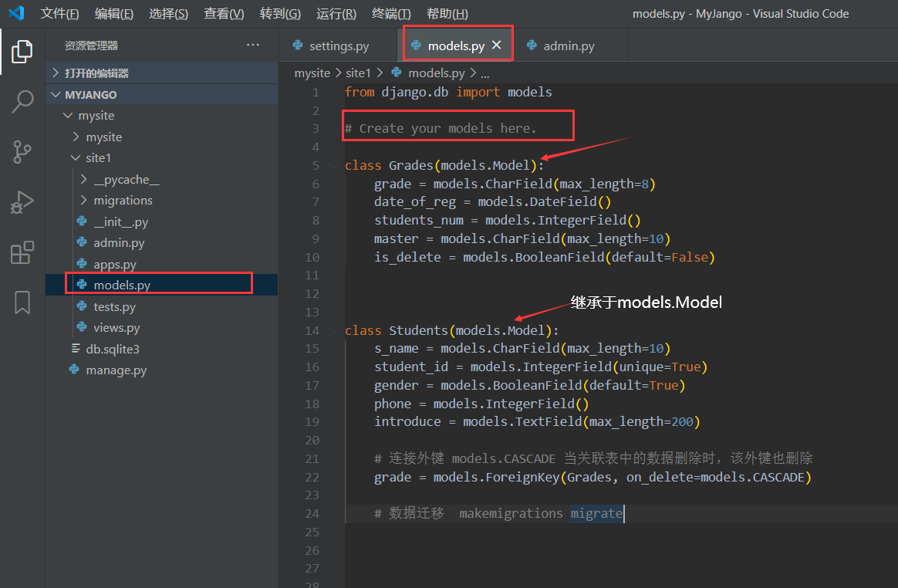Image resolution: width=898 pixels, height=588 pixels.
Task: Switch to the admin.py tab
Action: click(569, 46)
